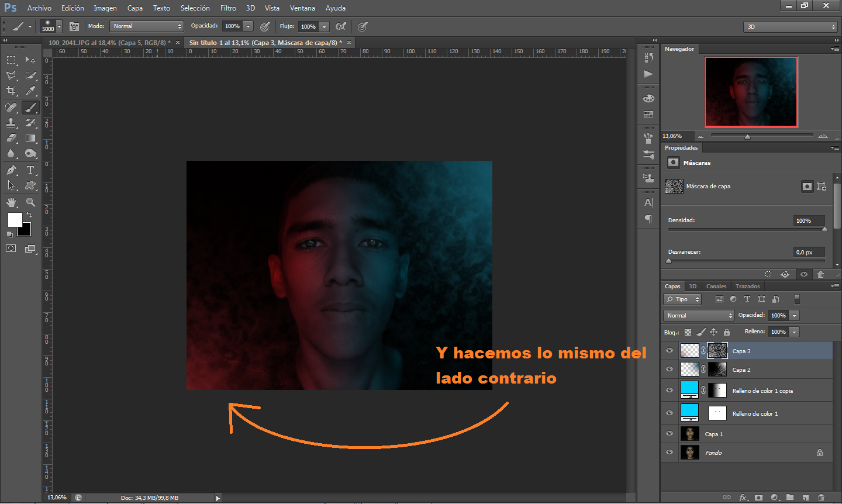This screenshot has height=504, width=842.
Task: Open the layer Opacidad dropdown arrow
Action: click(794, 315)
